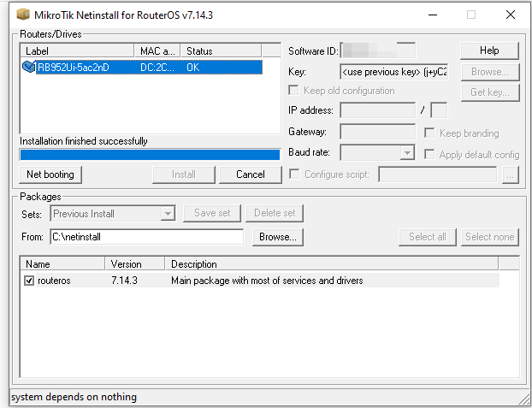
Task: Click the configure script ellipsis browse button
Action: coord(511,174)
